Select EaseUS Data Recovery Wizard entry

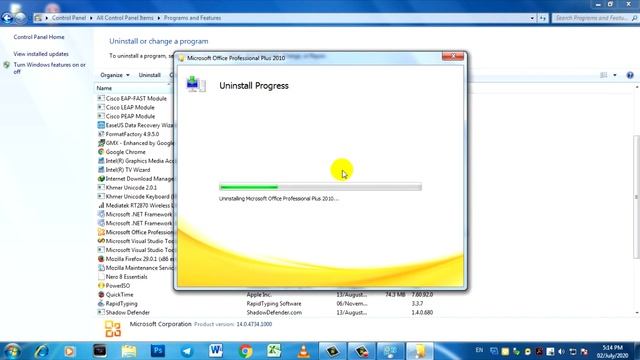pos(136,125)
